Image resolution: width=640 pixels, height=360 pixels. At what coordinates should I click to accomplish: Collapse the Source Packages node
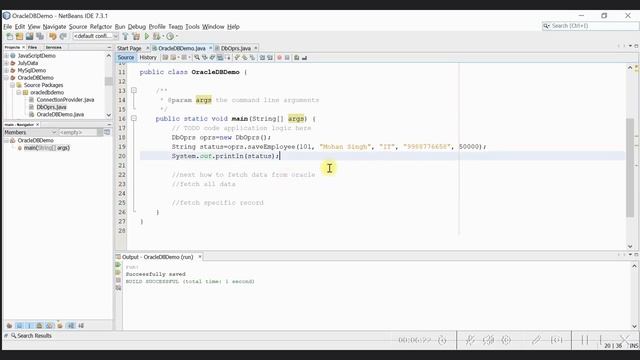pyautogui.click(x=13, y=85)
